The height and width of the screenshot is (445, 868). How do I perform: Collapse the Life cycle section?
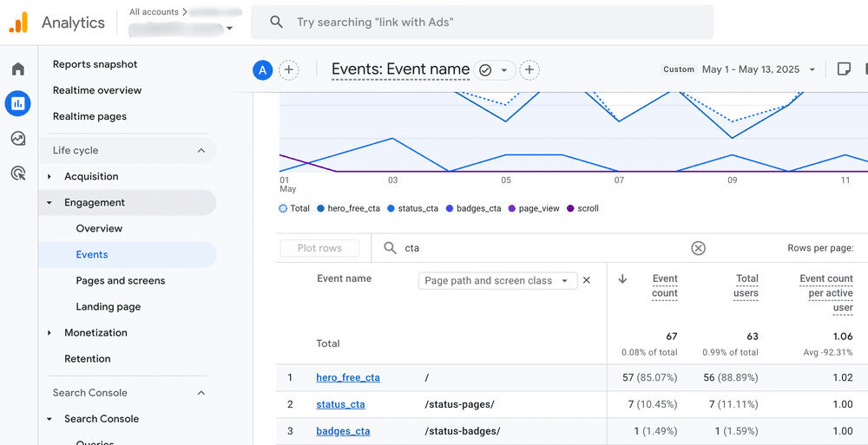tap(201, 150)
